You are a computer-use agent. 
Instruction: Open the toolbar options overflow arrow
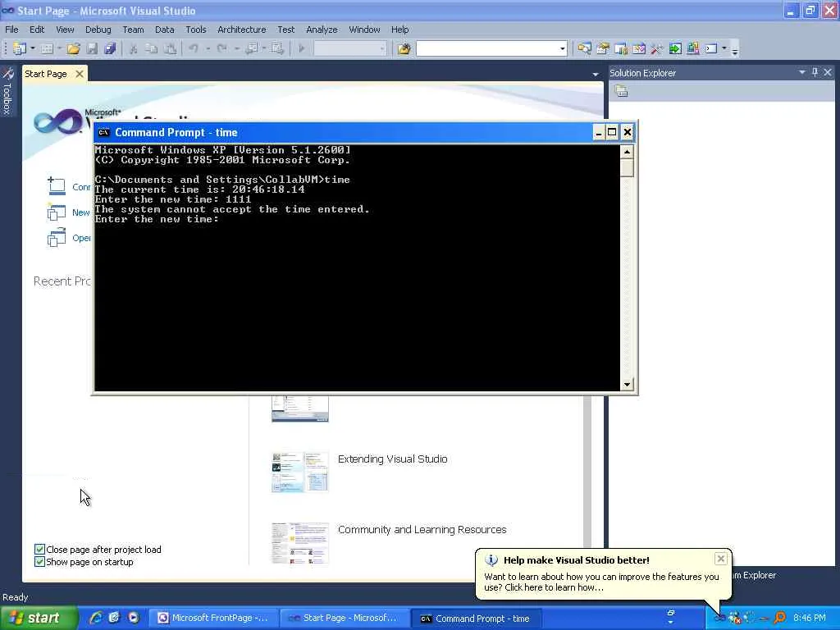click(x=735, y=50)
